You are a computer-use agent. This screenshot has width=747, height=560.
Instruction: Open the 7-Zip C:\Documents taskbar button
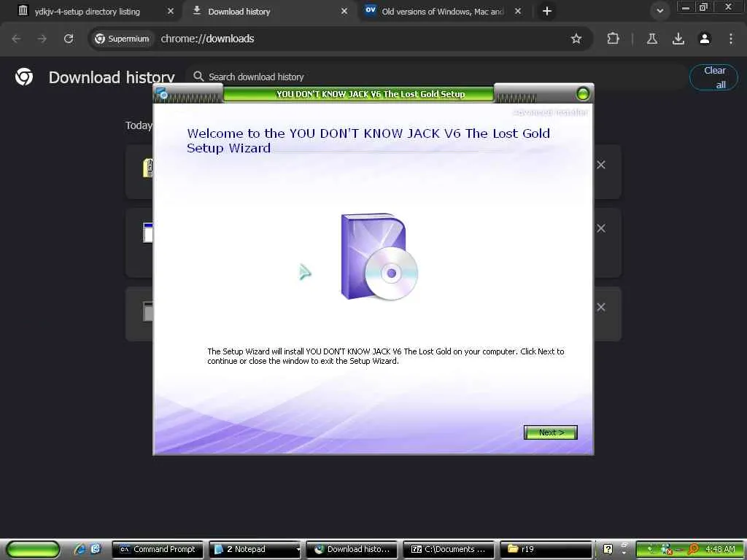click(x=449, y=549)
